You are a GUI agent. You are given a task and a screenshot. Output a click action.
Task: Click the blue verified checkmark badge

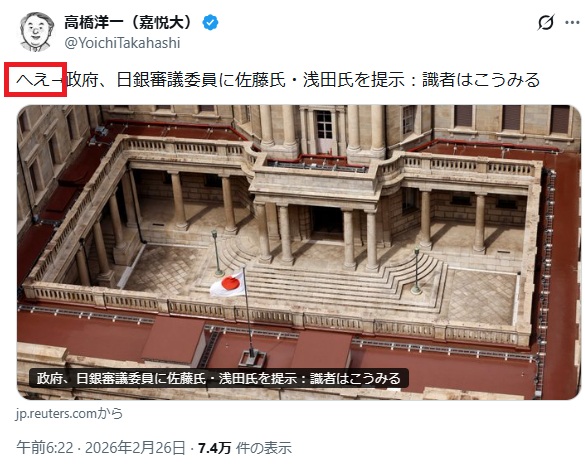coord(210,23)
